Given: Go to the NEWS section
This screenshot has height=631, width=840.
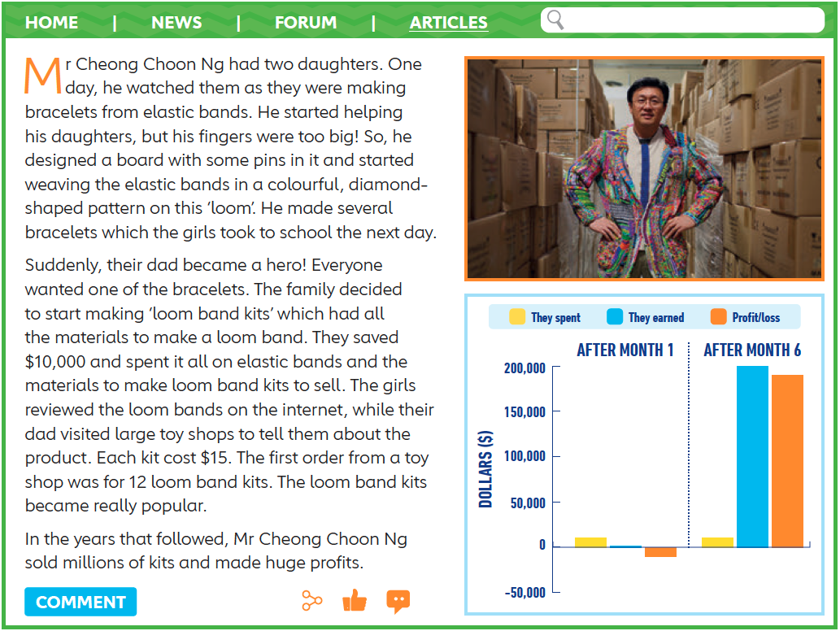Looking at the screenshot, I should coord(176,23).
